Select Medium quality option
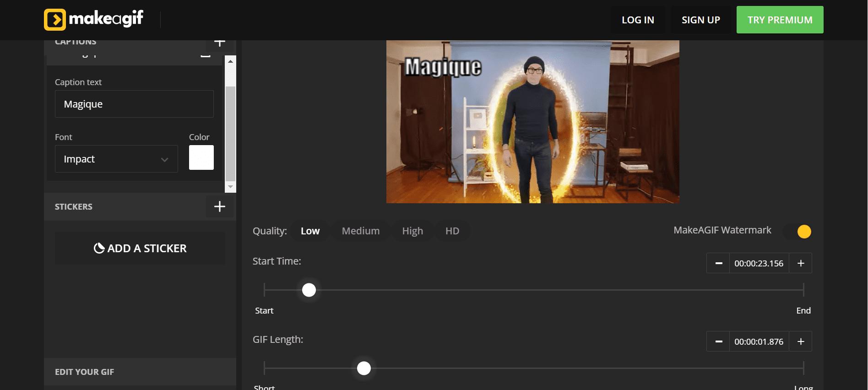The width and height of the screenshot is (868, 390). (361, 231)
